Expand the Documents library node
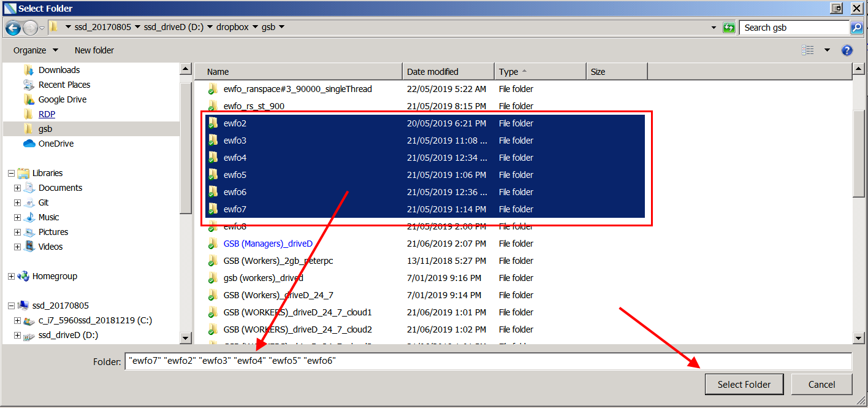Viewport: 868px width, 408px height. click(17, 188)
